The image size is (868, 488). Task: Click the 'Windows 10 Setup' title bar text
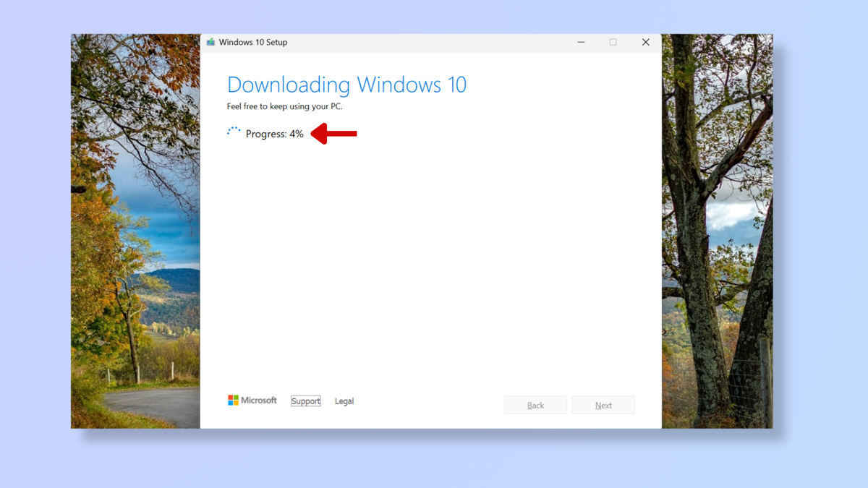pos(252,42)
